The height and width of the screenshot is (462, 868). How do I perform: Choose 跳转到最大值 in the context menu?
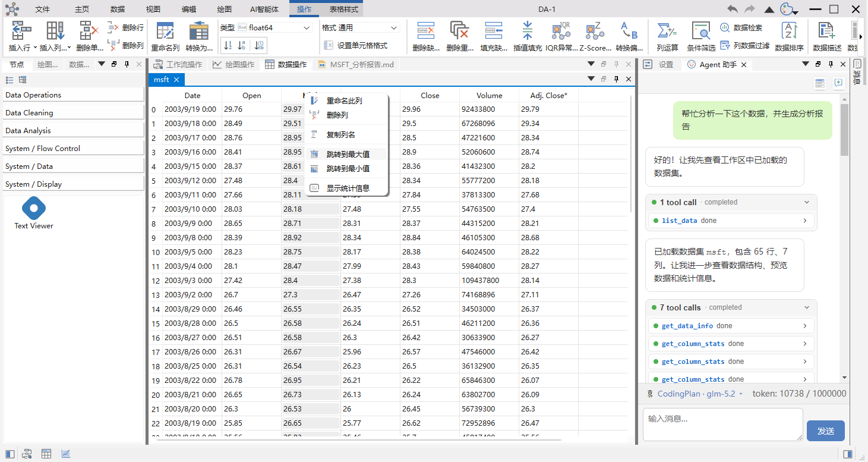click(x=346, y=154)
